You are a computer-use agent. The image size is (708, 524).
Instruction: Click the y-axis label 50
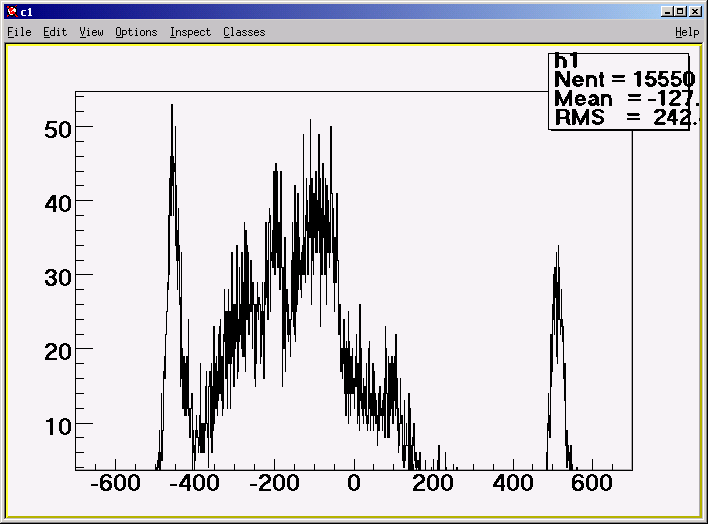coord(58,130)
